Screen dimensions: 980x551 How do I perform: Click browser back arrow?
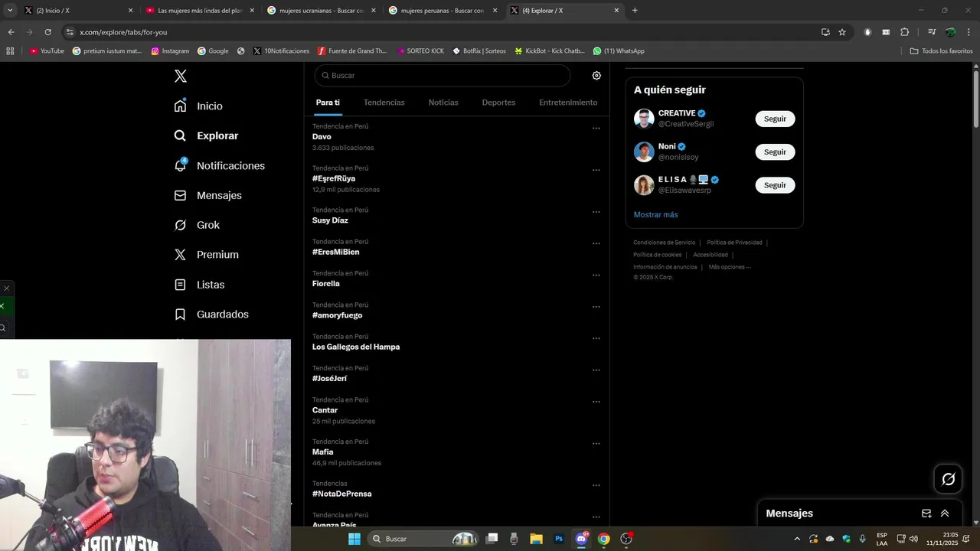point(11,32)
